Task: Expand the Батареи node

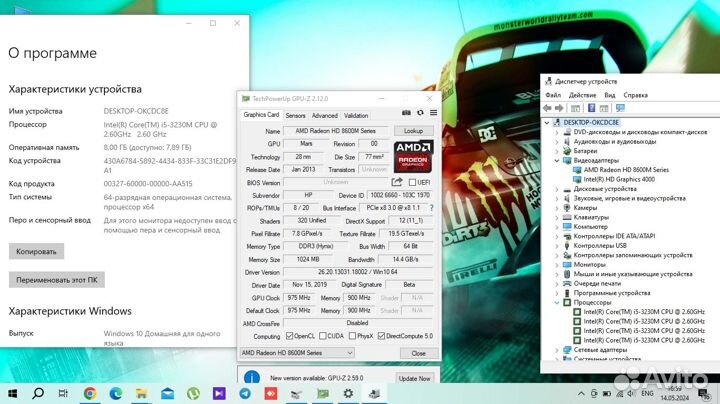Action: (x=557, y=151)
